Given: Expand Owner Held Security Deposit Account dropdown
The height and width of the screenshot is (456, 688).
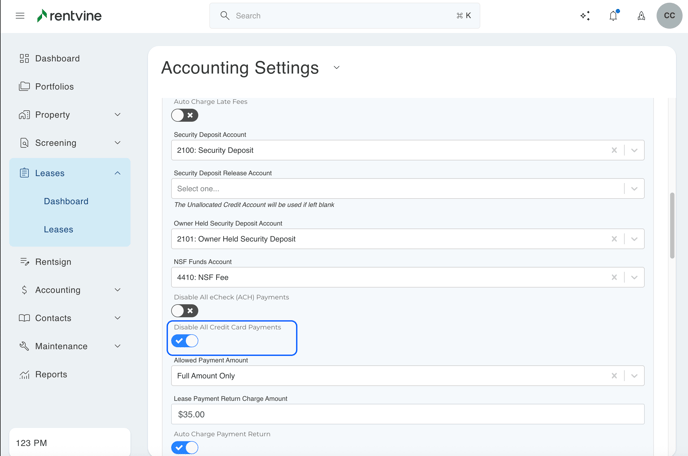Looking at the screenshot, I should point(634,240).
